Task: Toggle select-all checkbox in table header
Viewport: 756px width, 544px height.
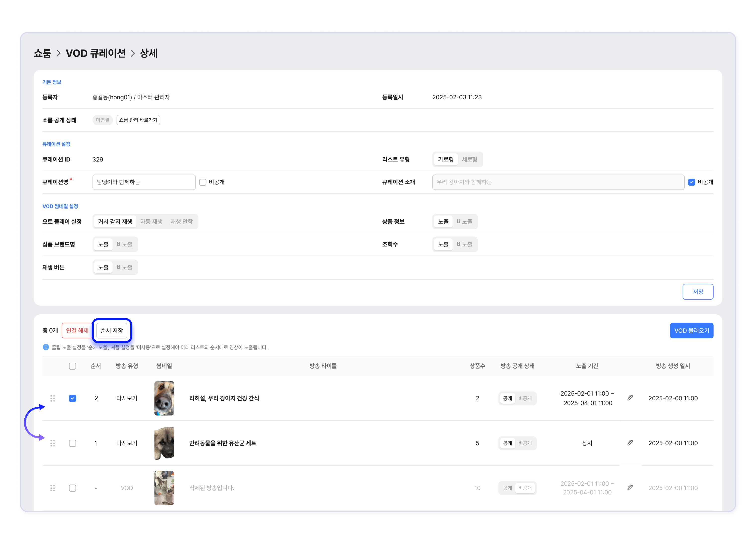Action: 72,366
